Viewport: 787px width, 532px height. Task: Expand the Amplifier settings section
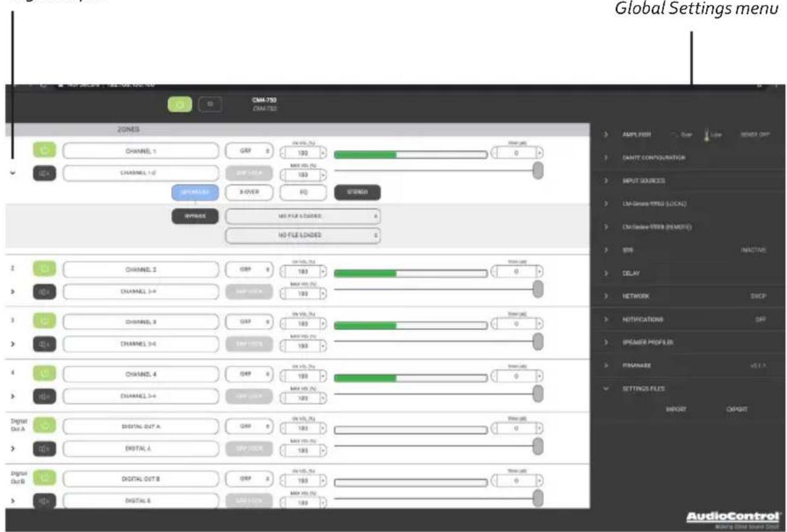[x=606, y=135]
